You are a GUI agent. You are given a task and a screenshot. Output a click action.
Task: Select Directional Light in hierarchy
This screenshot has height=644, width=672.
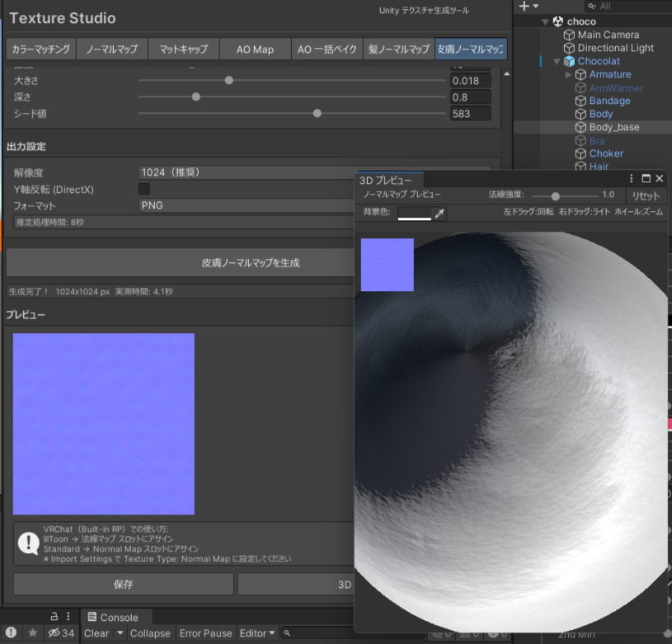coord(615,48)
